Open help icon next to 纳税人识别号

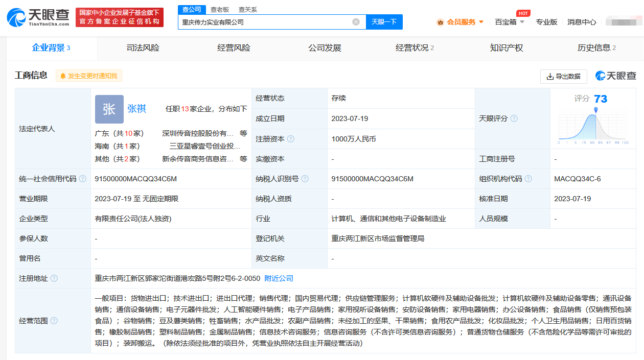[305, 179]
